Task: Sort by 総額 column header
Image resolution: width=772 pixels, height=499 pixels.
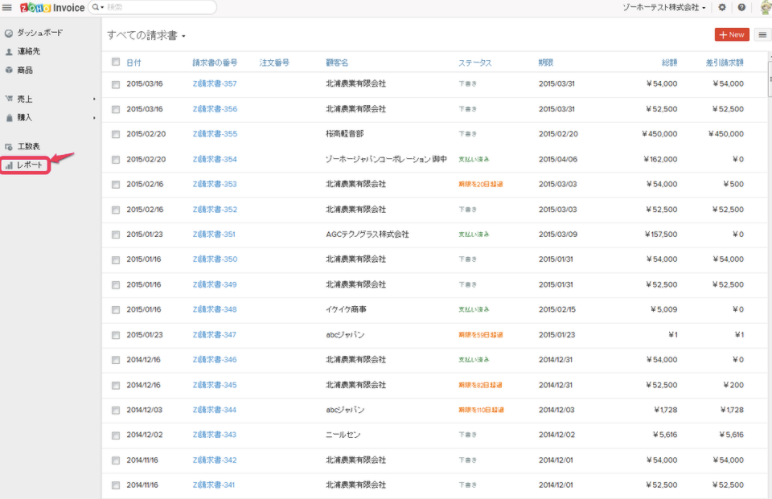Action: tap(669, 62)
